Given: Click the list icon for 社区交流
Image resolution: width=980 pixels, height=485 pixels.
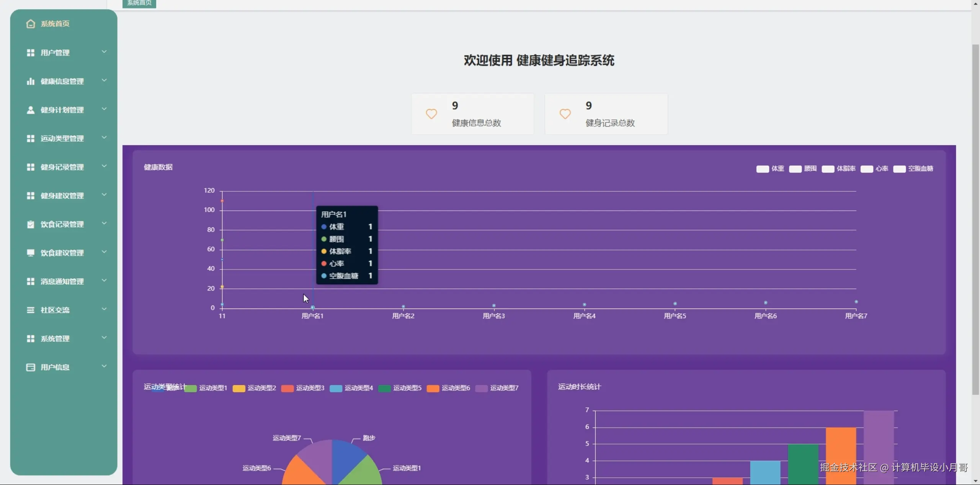Looking at the screenshot, I should click(x=31, y=310).
